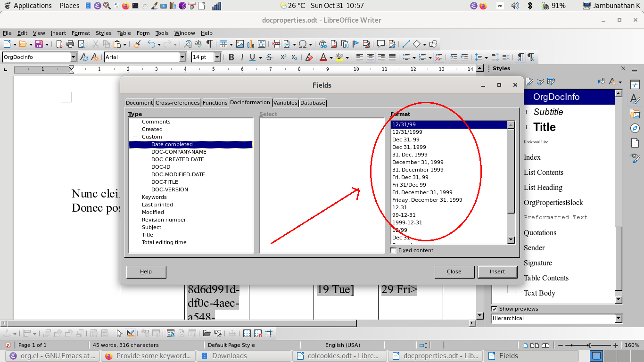644x362 pixels.
Task: Open the Gallery panel in sidebar
Action: [x=635, y=114]
